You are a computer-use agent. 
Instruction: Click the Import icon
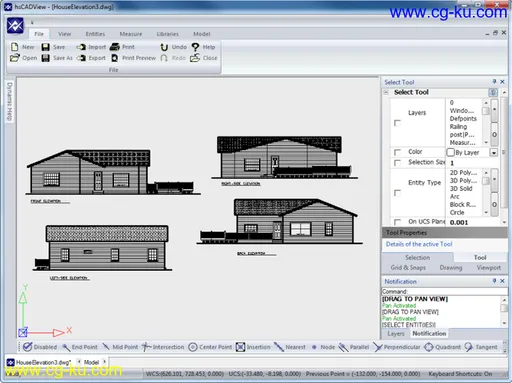(81, 47)
